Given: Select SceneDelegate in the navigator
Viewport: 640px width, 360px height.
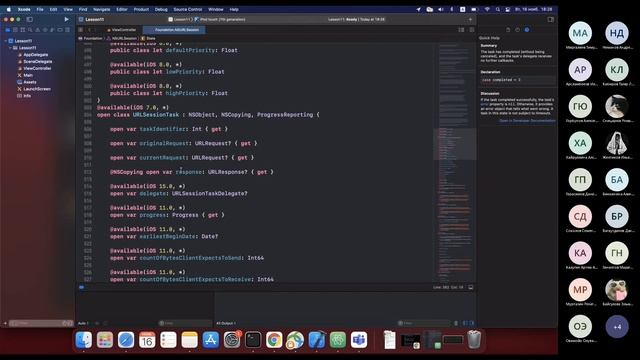Looking at the screenshot, I should click(38, 62).
